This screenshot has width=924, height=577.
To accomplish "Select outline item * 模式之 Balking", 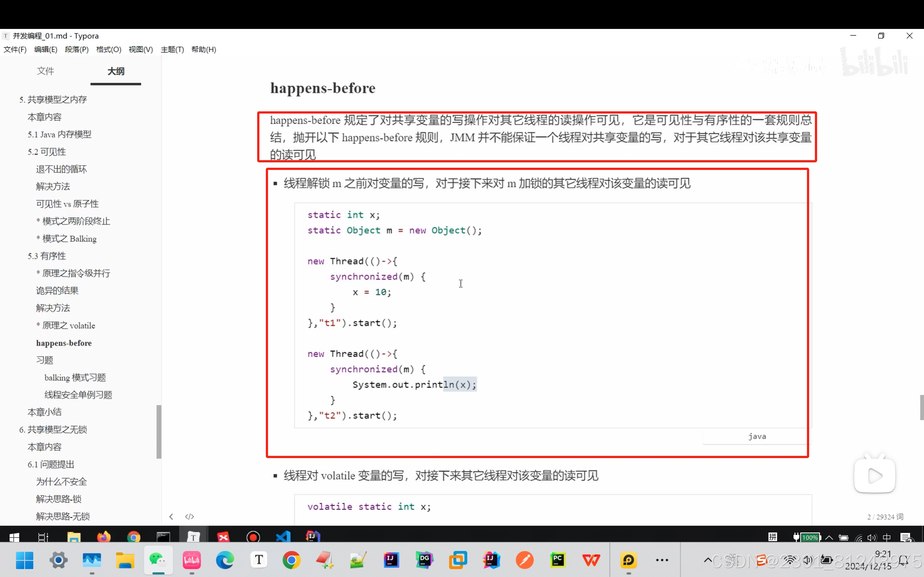I will pyautogui.click(x=66, y=239).
